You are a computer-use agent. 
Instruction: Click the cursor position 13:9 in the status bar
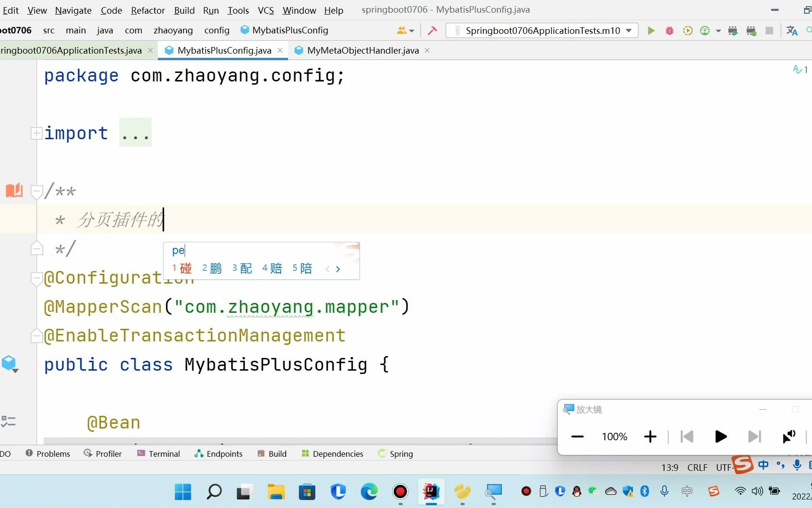670,468
